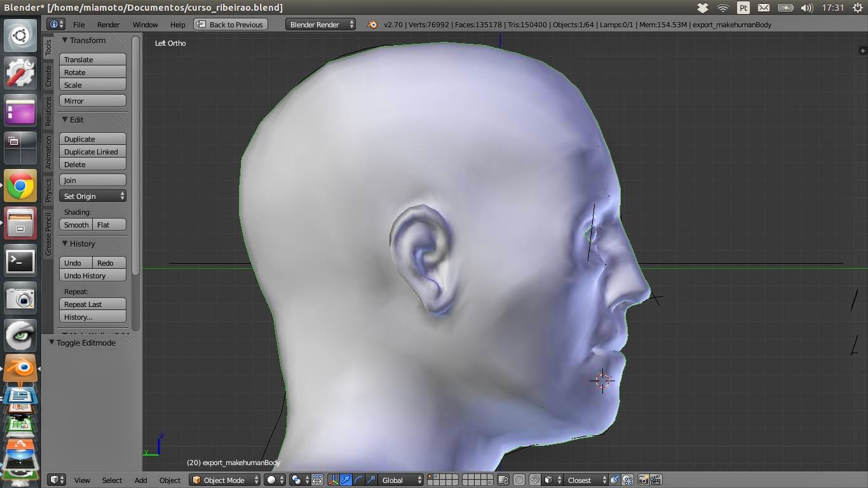Open the viewport shading selector
The height and width of the screenshot is (488, 868).
[275, 480]
